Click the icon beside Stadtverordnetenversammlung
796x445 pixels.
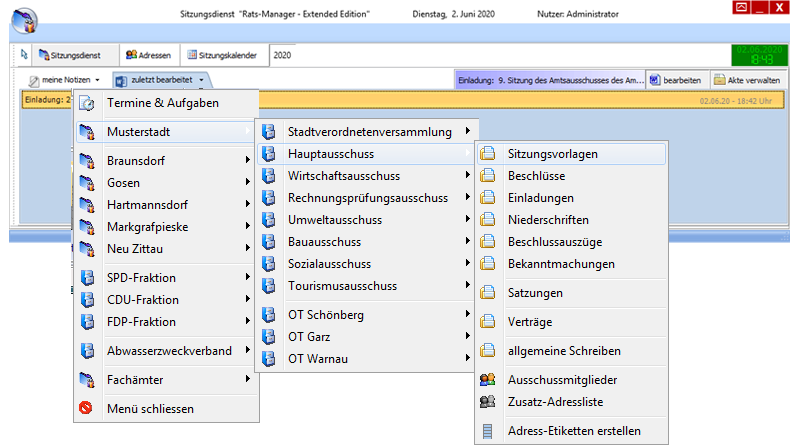pyautogui.click(x=269, y=132)
